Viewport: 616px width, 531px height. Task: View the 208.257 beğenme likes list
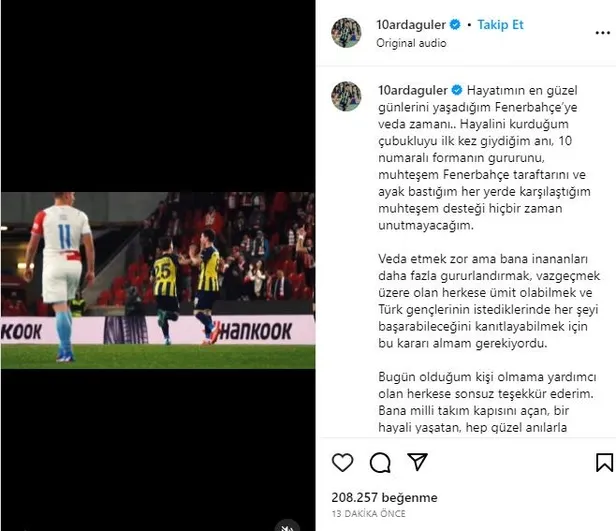click(x=384, y=498)
